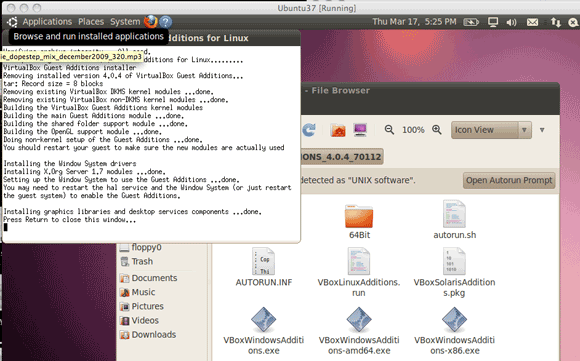The width and height of the screenshot is (580, 361).
Task: Go to the Home folder in File Browser toolbar
Action: tap(338, 130)
